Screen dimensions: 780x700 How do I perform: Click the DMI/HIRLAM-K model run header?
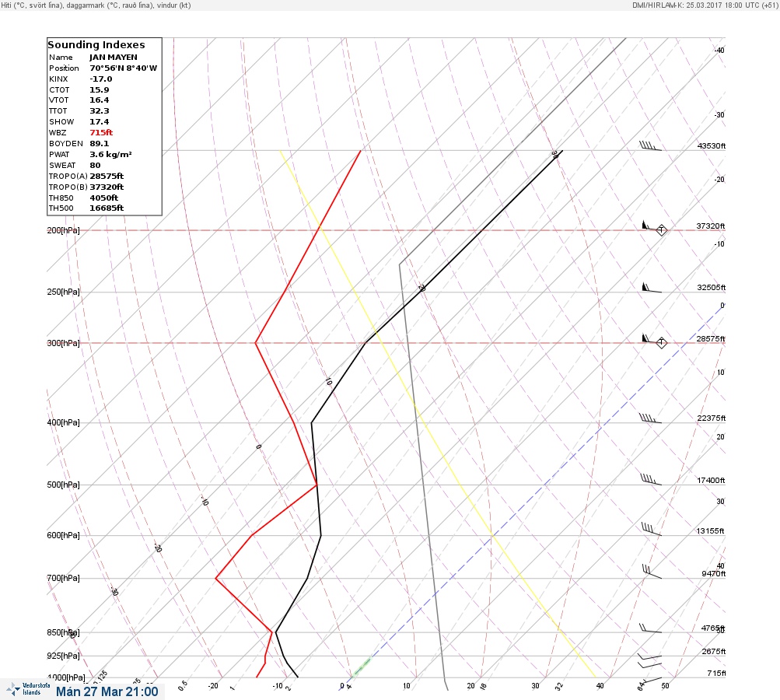(x=705, y=5)
